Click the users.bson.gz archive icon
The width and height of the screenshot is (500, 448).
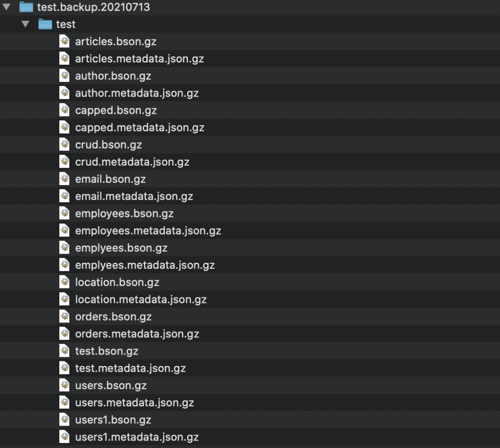64,386
